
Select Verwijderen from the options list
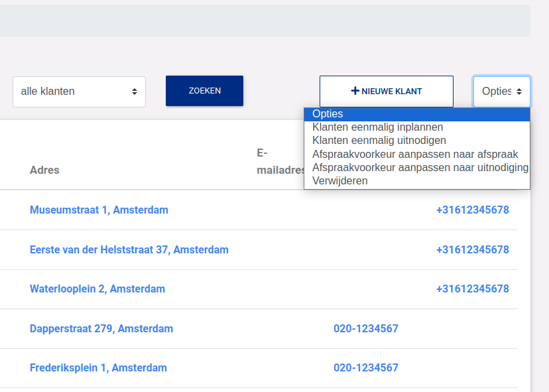339,180
